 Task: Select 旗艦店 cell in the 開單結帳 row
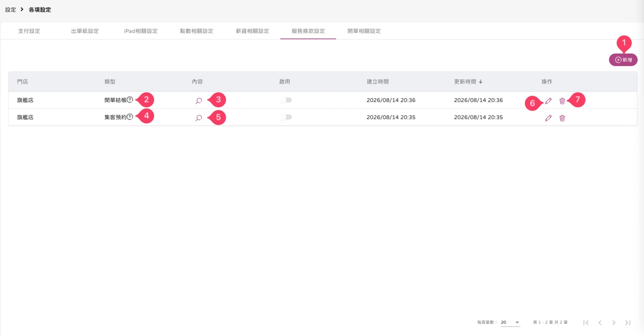25,100
